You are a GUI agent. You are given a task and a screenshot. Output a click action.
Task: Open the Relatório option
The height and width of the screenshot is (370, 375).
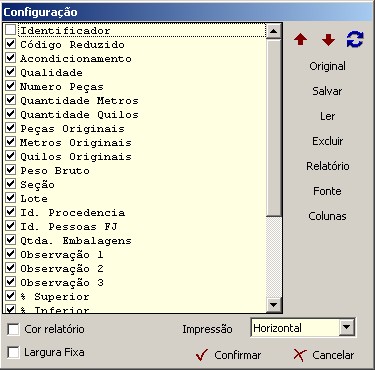coord(328,166)
